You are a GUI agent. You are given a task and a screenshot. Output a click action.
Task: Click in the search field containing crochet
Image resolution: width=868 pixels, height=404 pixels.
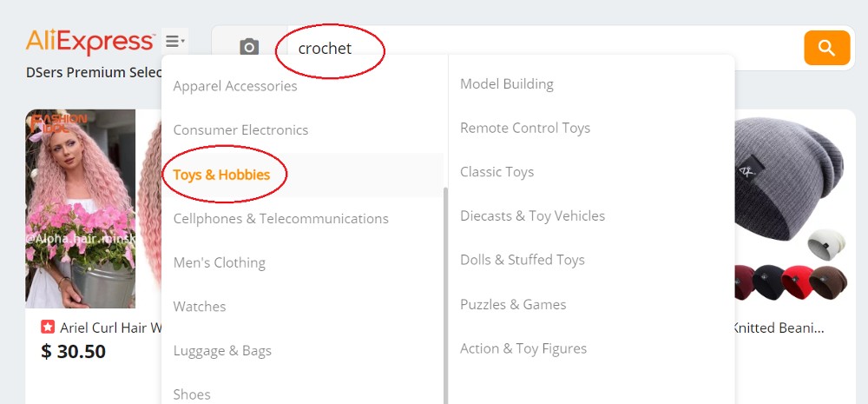tap(545, 48)
